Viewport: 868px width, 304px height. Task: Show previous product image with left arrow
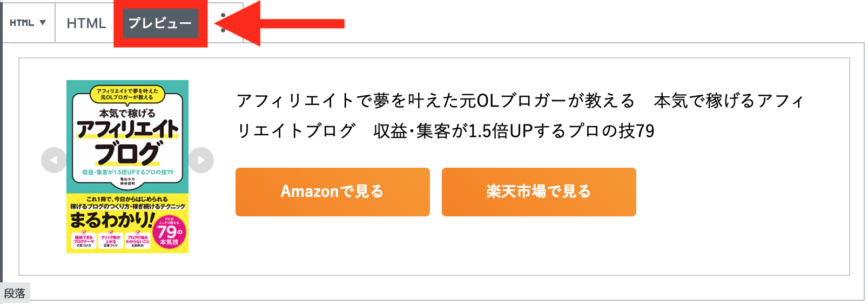[53, 160]
